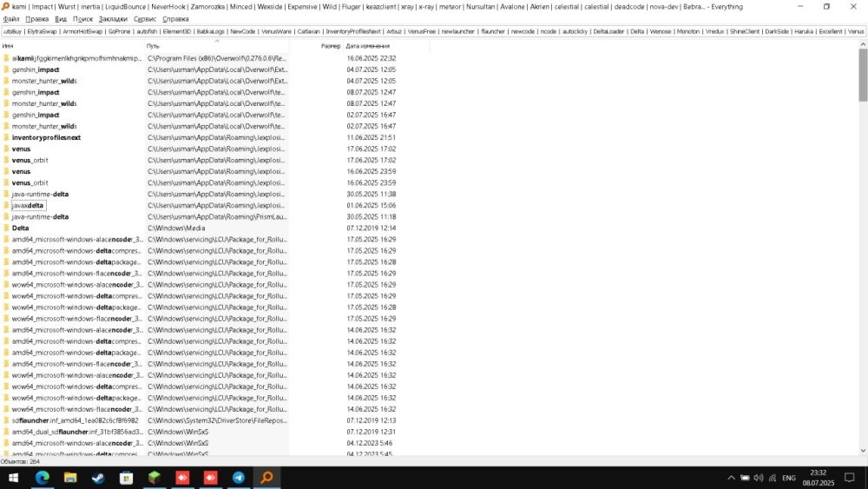Screen dimensions: 868x489
Task: Open the Закладки menu
Action: [113, 19]
